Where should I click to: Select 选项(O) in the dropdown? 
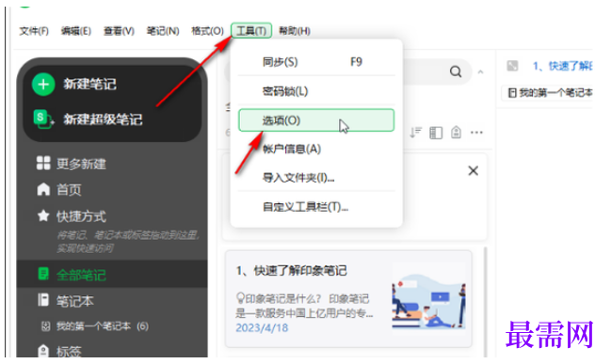coord(316,120)
